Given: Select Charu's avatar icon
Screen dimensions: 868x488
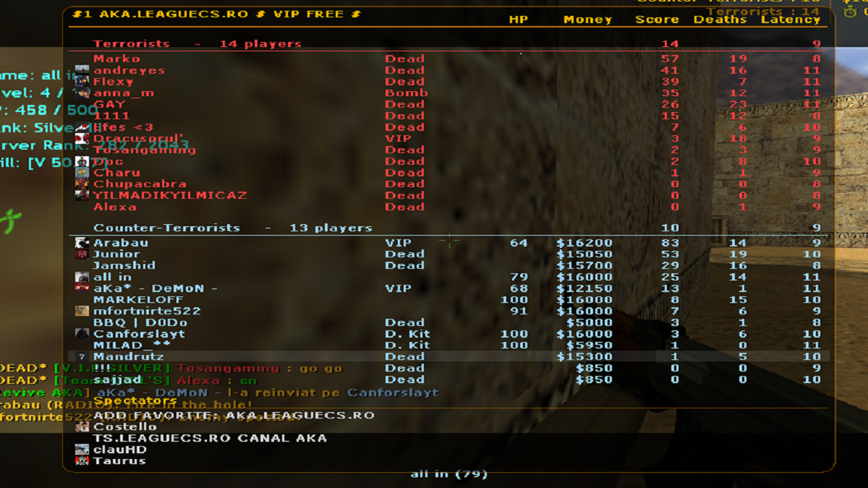Looking at the screenshot, I should tap(82, 173).
